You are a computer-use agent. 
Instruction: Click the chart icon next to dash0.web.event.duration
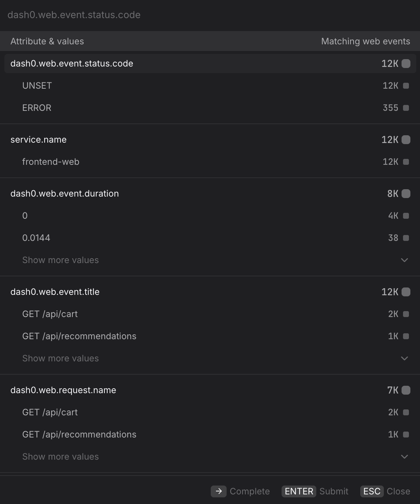406,193
